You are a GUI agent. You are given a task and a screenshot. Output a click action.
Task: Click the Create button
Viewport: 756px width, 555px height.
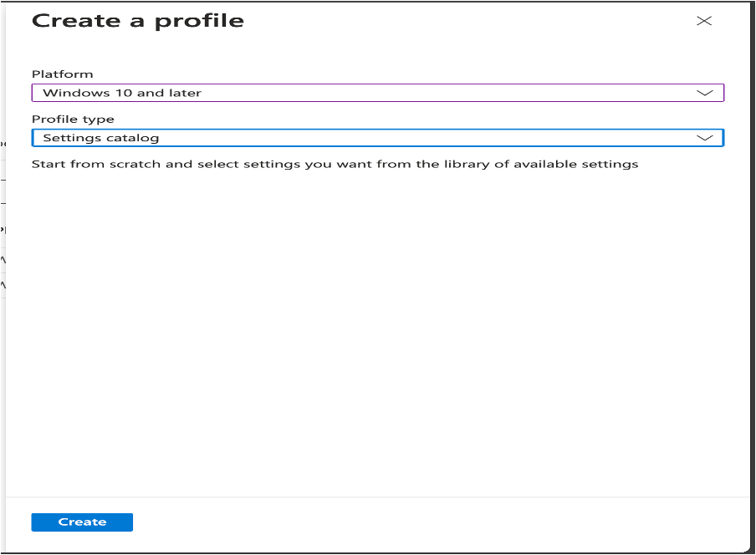81,522
